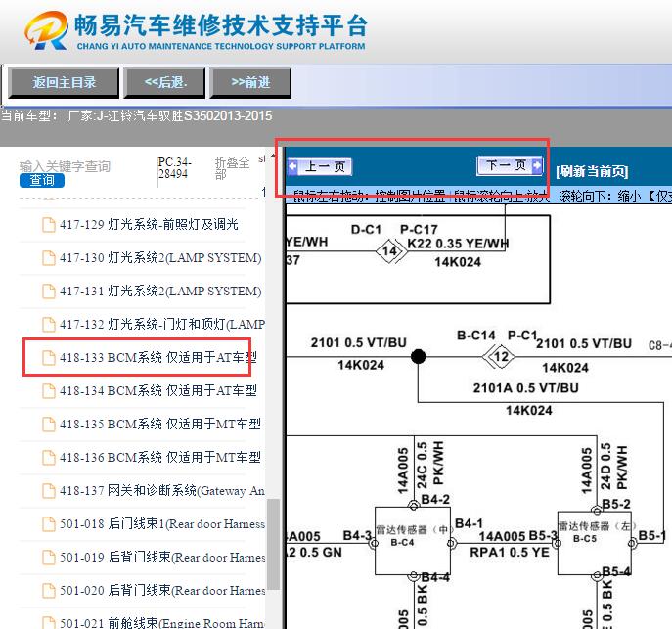Click document icon beside 501-018

coord(49,524)
